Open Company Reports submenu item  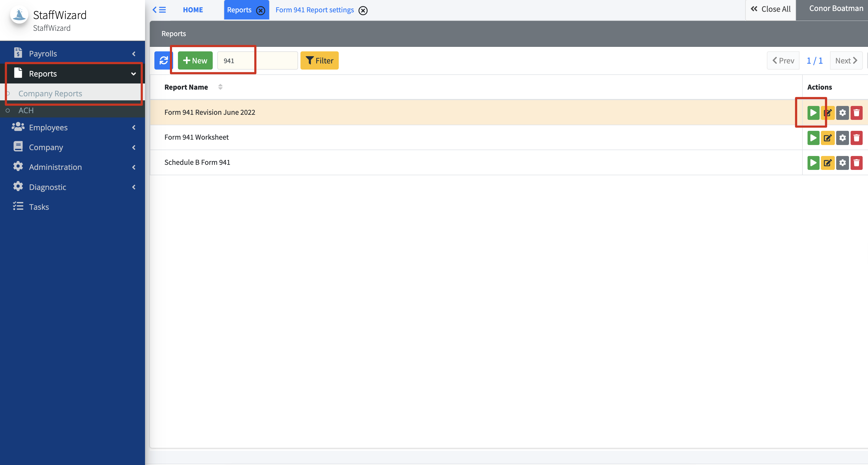50,93
